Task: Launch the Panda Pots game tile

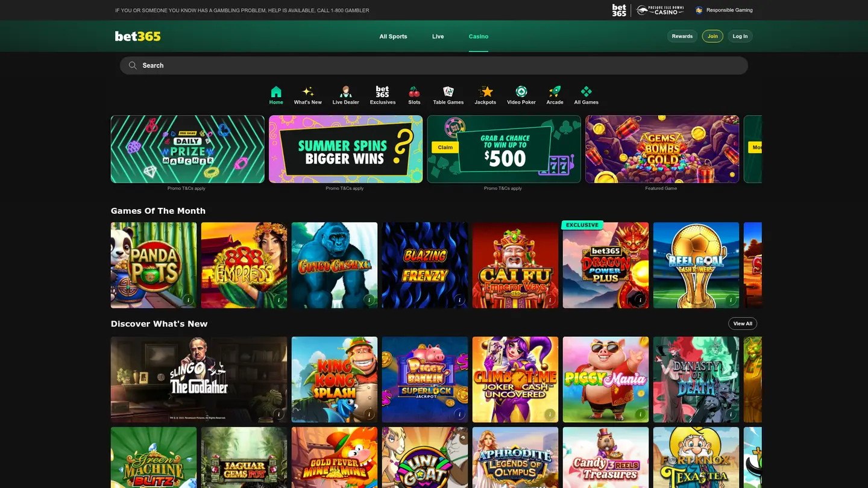Action: [154, 265]
